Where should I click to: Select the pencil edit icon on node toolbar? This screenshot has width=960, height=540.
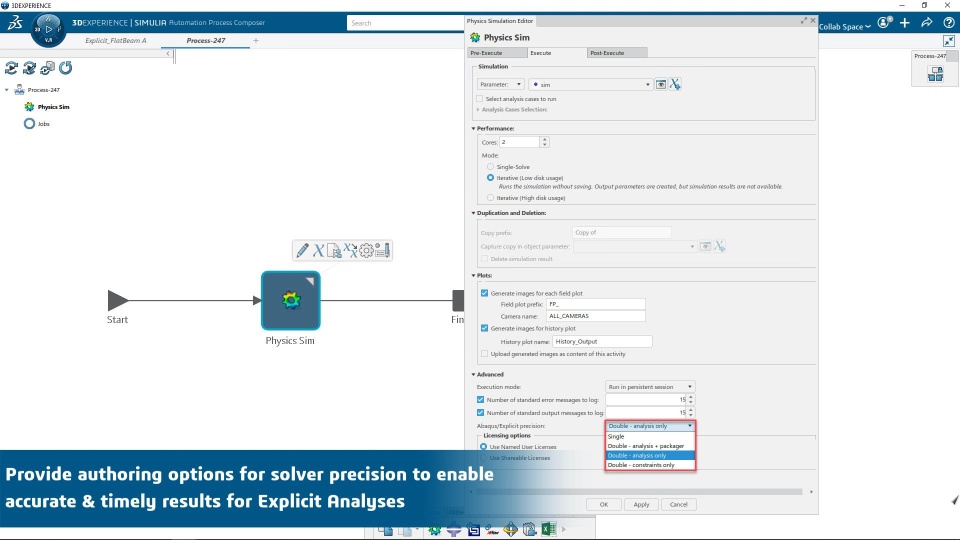[x=302, y=250]
